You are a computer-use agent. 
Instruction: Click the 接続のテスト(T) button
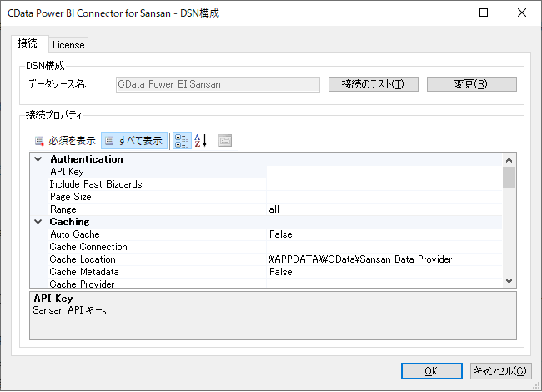point(374,84)
